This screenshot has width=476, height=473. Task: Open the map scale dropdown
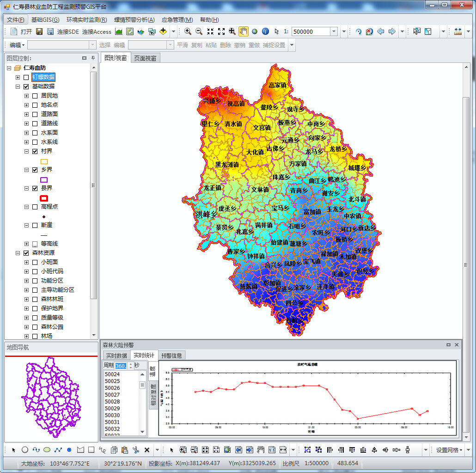coord(334,31)
